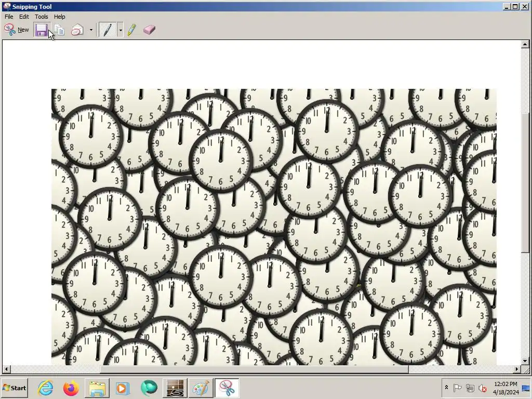Open the Help menu
The height and width of the screenshot is (399, 532).
click(59, 17)
